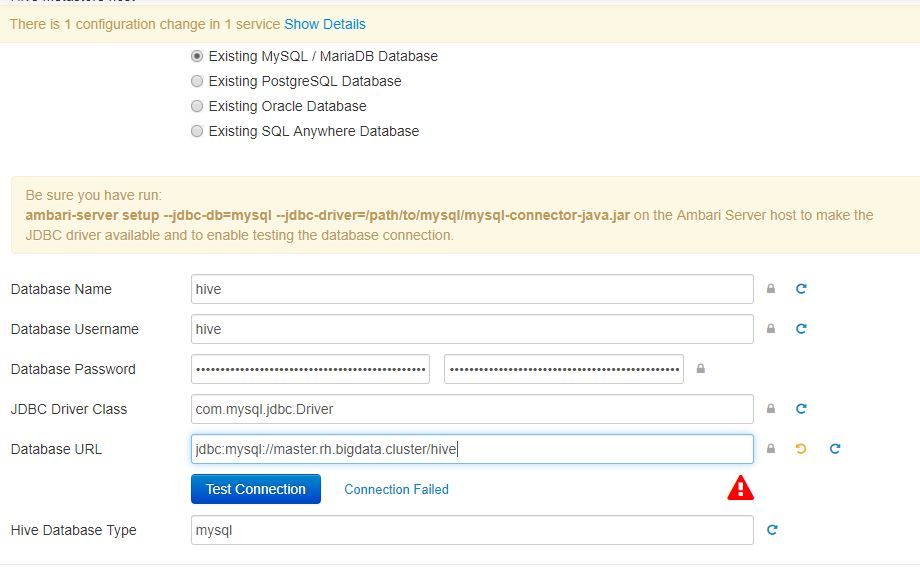Click the Database URL label
This screenshot has width=920, height=567.
(56, 449)
